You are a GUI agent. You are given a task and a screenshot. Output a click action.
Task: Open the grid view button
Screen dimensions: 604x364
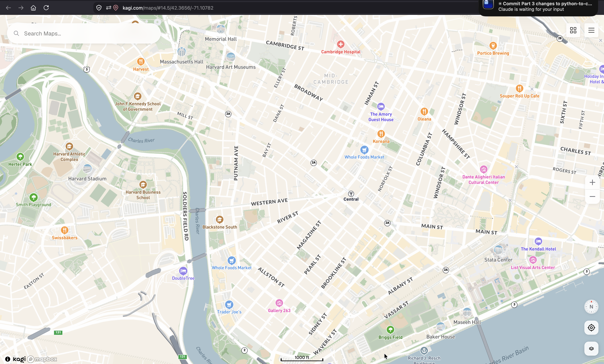(573, 30)
